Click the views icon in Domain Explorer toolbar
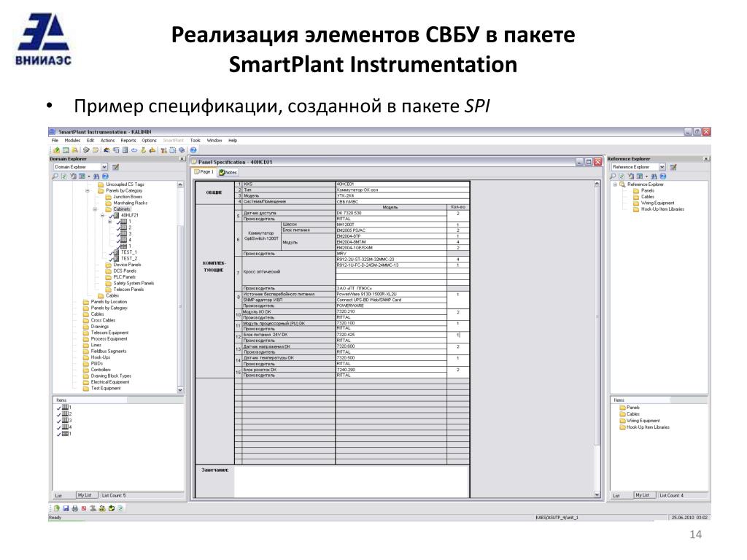 tap(82, 176)
